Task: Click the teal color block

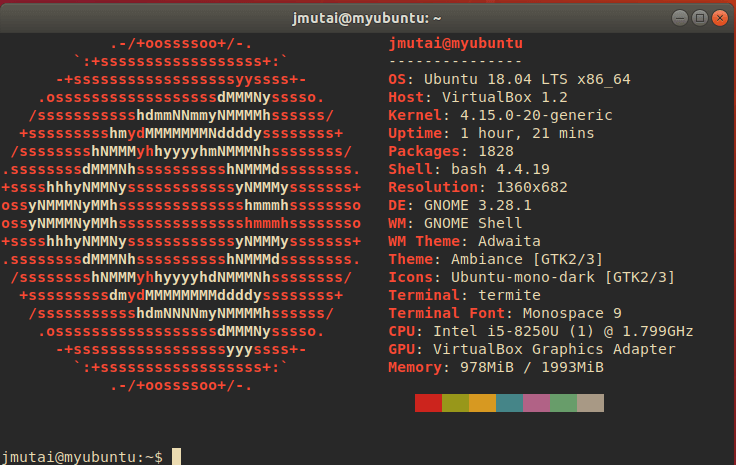Action: [509, 403]
